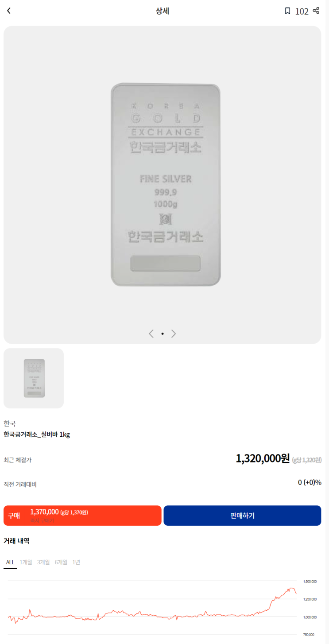Click the 1,320,000원 recent trade price
Viewport: 329px width, 644px height.
tap(263, 458)
